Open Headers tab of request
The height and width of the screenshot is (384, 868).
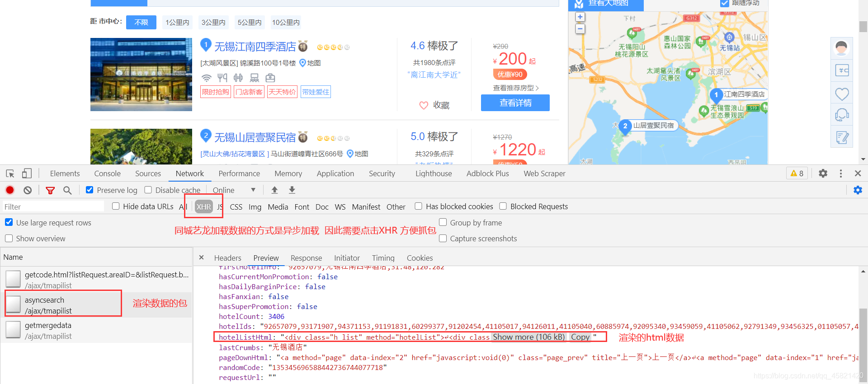227,258
